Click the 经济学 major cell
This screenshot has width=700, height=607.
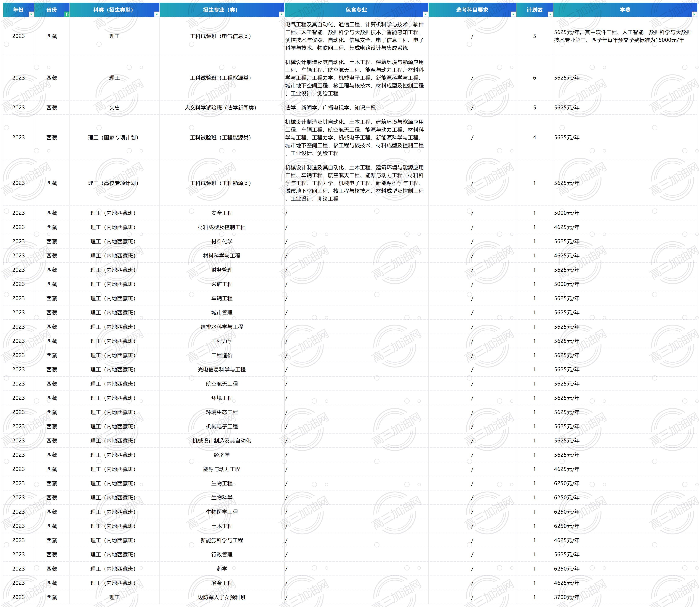222,455
